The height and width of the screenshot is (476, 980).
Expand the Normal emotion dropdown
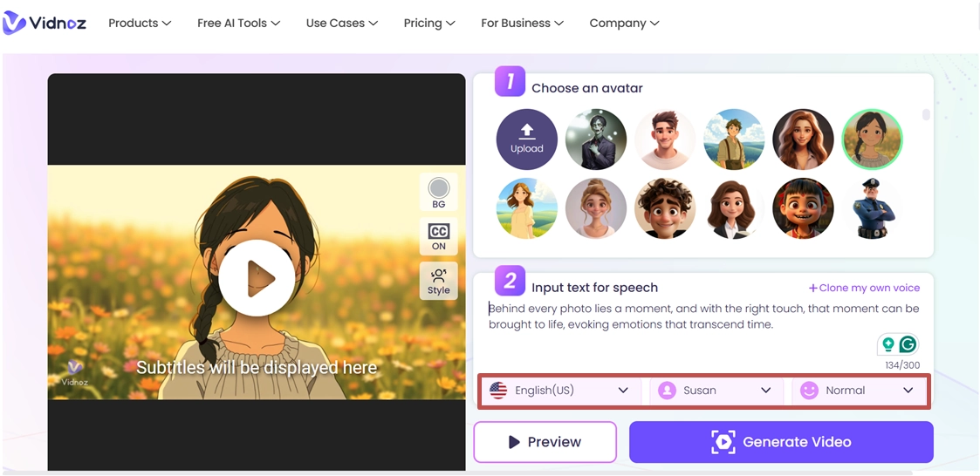pos(857,391)
